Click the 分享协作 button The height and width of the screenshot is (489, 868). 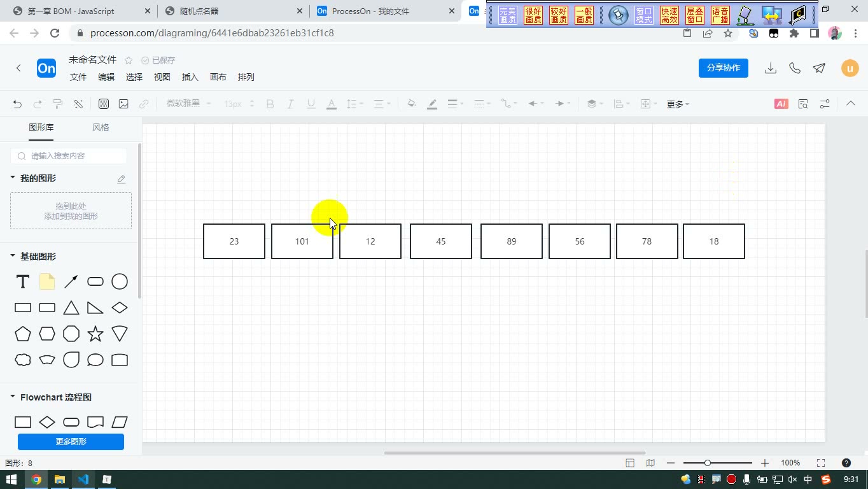724,68
